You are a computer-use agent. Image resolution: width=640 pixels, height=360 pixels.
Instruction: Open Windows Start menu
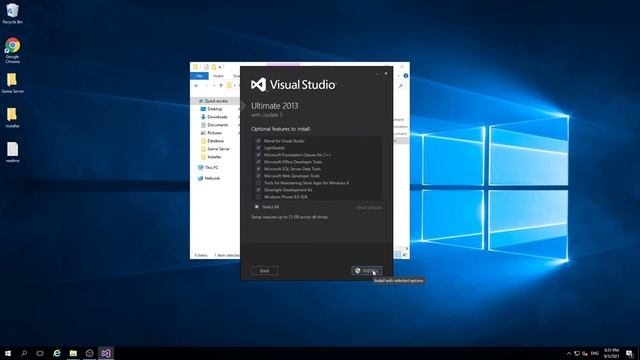pyautogui.click(x=8, y=353)
